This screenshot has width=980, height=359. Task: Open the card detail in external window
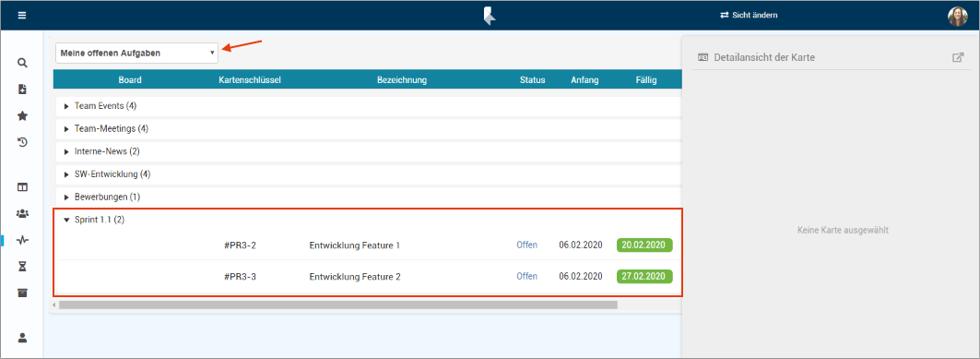coord(958,57)
